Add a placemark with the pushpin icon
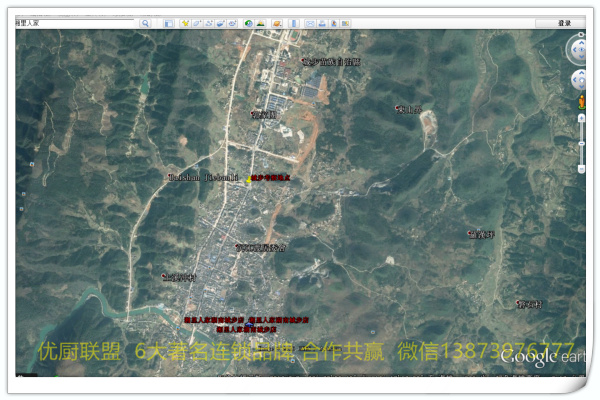 (185, 23)
